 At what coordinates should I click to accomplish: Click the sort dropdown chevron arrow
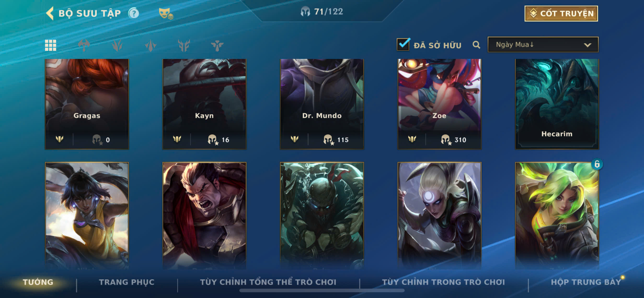(x=587, y=45)
